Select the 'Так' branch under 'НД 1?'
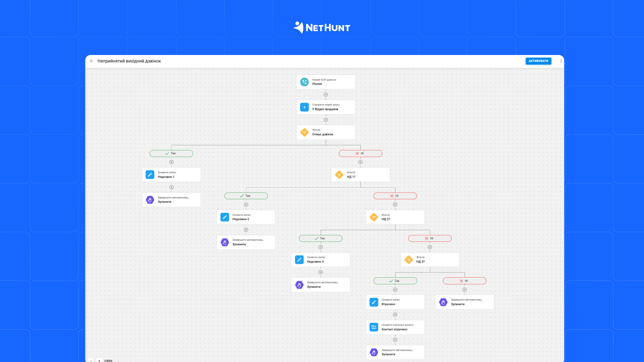Viewport: 644px width, 362px height. (246, 196)
